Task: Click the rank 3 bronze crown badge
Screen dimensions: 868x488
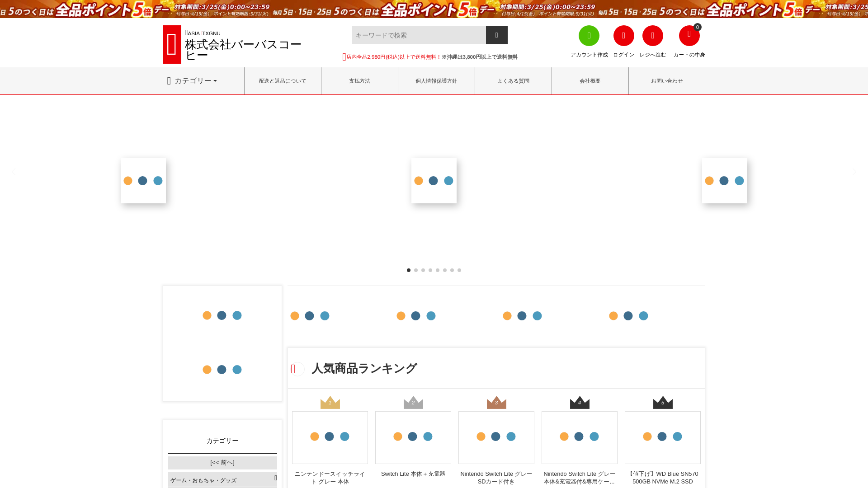Action: click(496, 402)
